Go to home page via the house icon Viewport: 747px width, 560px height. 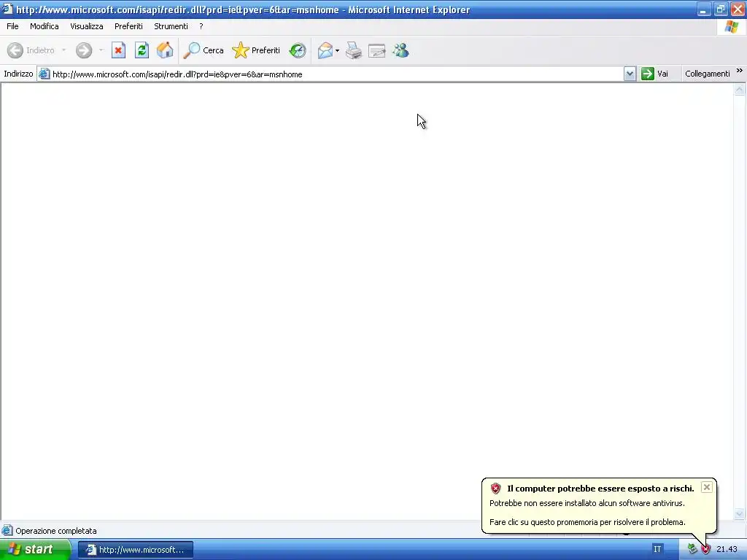[x=165, y=50]
